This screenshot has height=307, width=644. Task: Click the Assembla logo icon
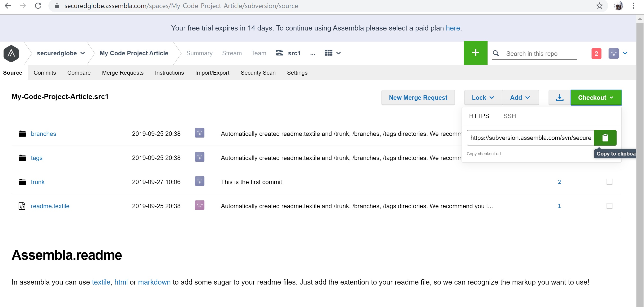tap(11, 53)
